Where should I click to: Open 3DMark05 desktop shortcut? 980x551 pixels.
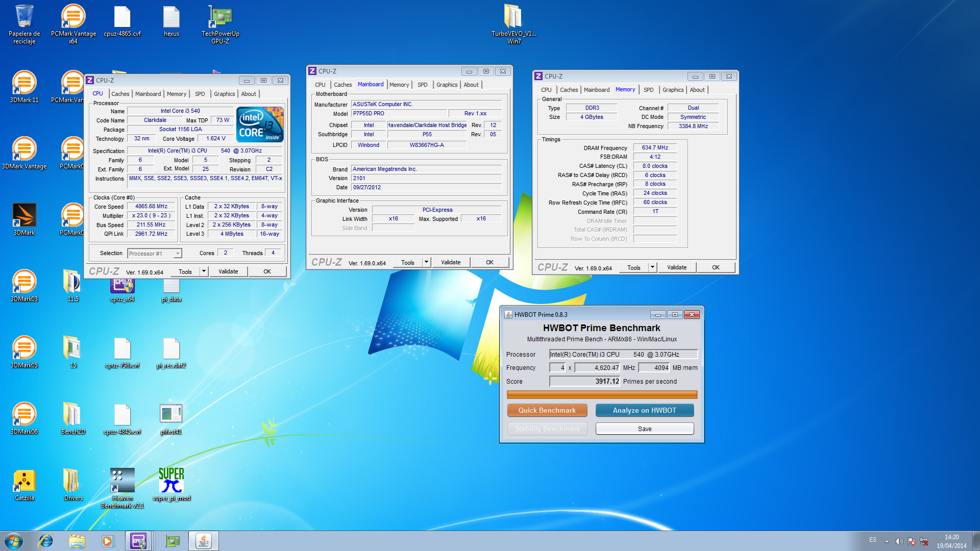24,352
